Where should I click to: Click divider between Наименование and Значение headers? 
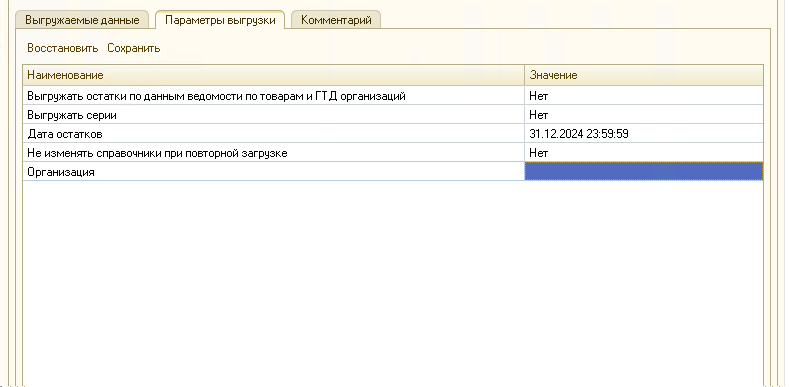click(525, 75)
